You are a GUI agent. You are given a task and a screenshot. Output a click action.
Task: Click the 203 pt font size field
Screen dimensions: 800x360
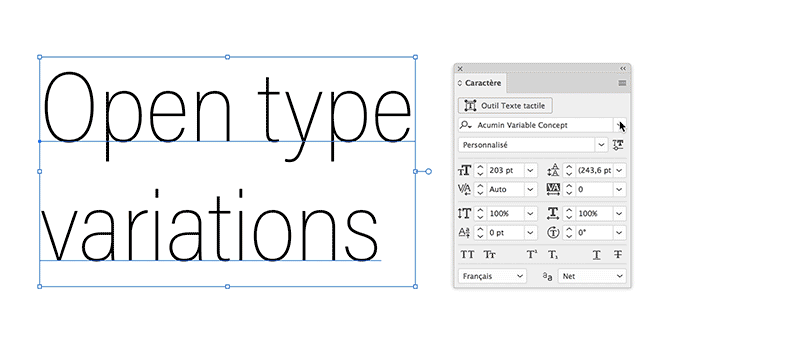tap(505, 170)
